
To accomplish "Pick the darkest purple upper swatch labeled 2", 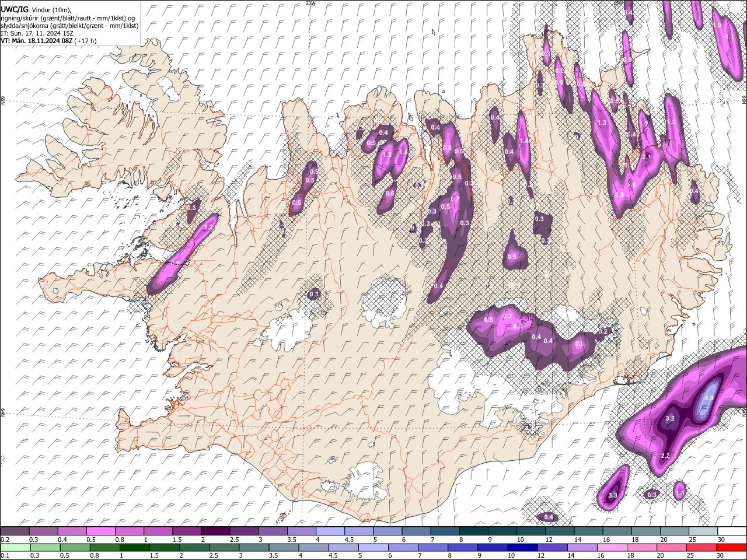I will point(215,531).
